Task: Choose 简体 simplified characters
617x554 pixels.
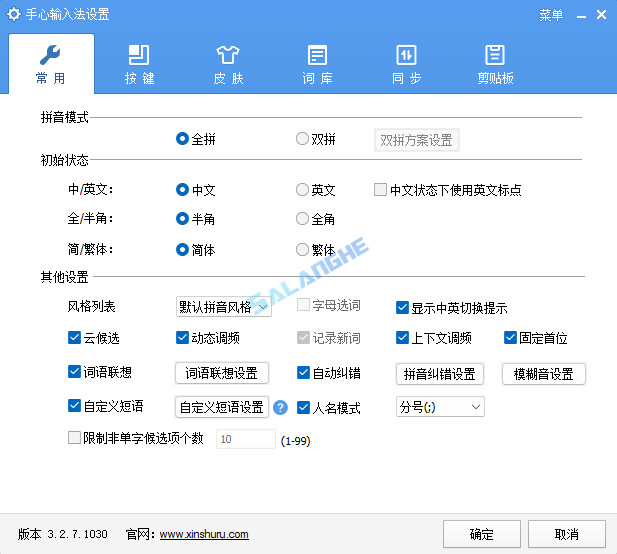Action: (196, 250)
